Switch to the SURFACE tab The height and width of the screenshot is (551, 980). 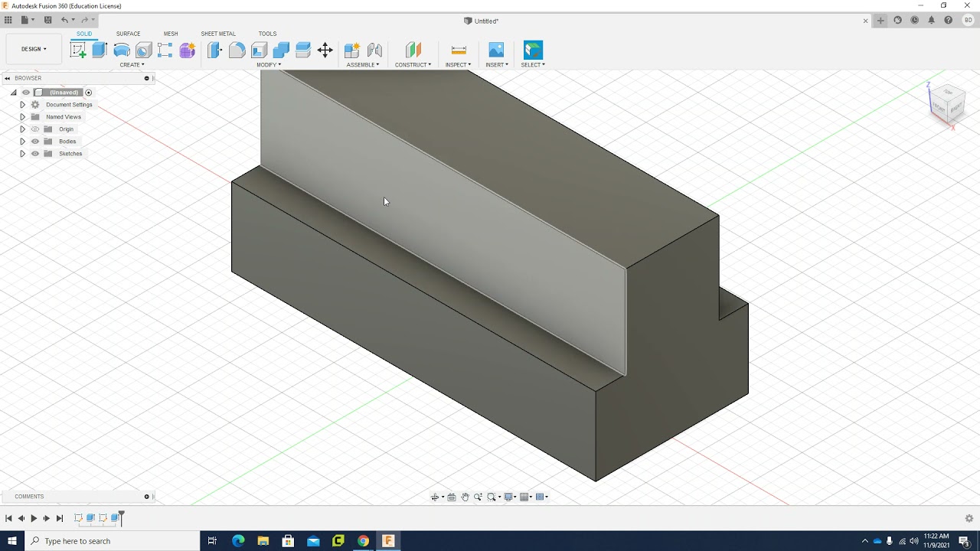pyautogui.click(x=128, y=34)
